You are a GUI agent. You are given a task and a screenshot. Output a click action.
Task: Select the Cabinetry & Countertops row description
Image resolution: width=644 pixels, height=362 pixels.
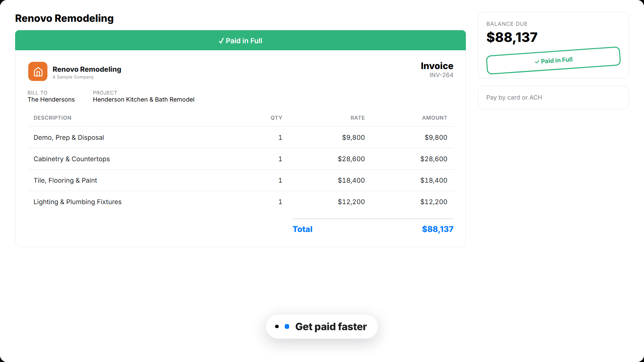tap(72, 159)
